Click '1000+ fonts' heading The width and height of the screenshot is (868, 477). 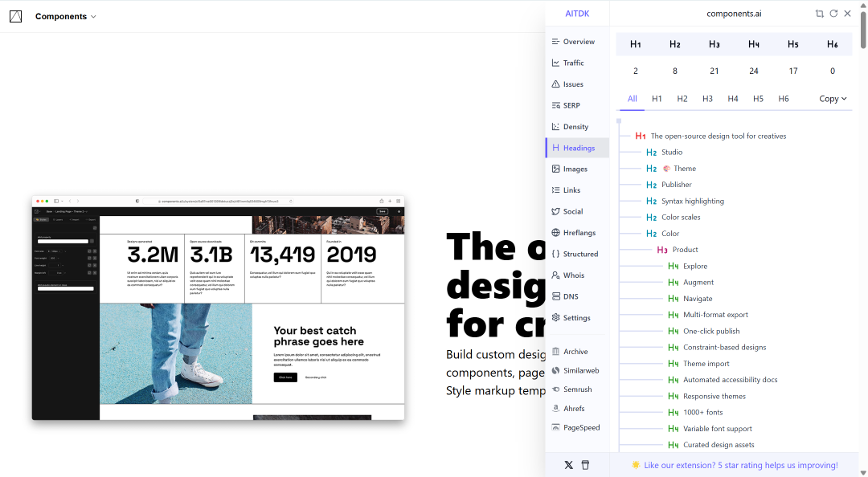[x=702, y=412]
